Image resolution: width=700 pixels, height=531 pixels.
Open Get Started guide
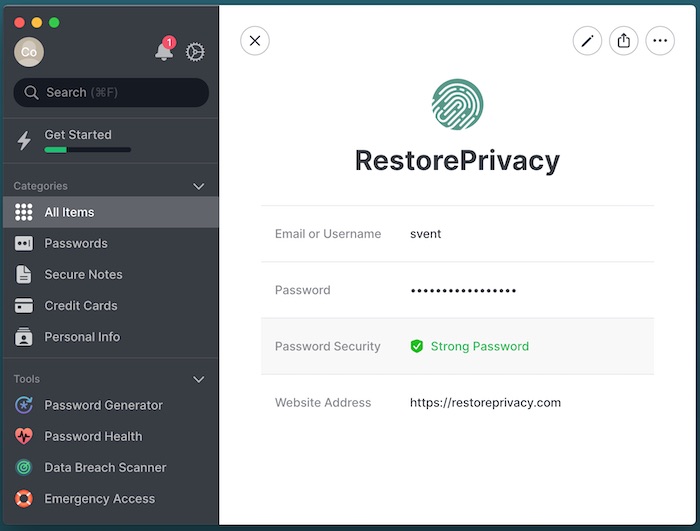[x=110, y=141]
